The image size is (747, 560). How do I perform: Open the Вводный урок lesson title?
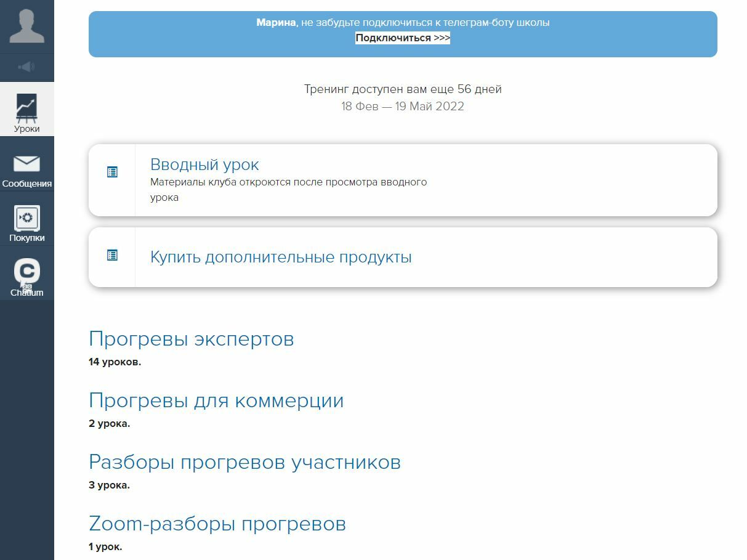(204, 164)
